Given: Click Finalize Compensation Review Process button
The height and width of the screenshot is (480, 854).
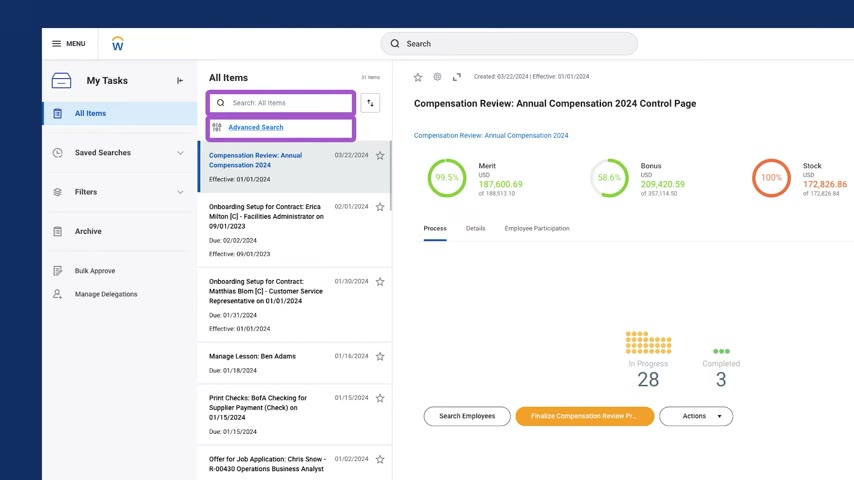Looking at the screenshot, I should point(584,416).
